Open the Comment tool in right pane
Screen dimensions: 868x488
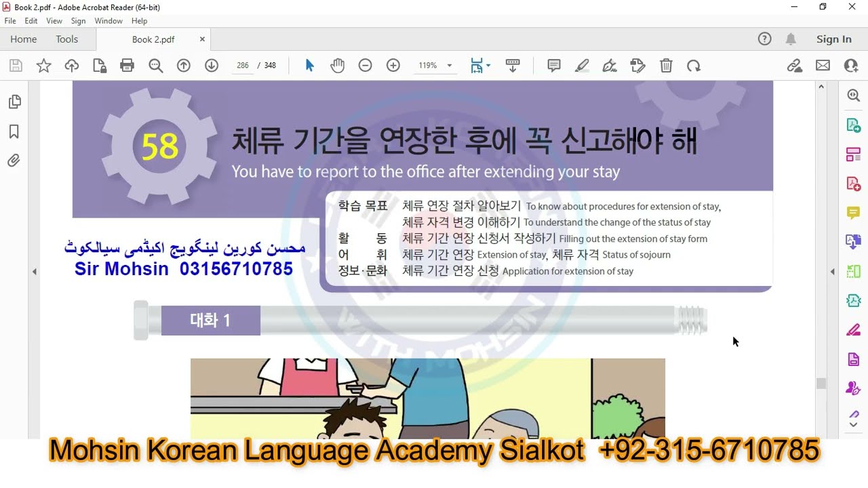pyautogui.click(x=853, y=213)
